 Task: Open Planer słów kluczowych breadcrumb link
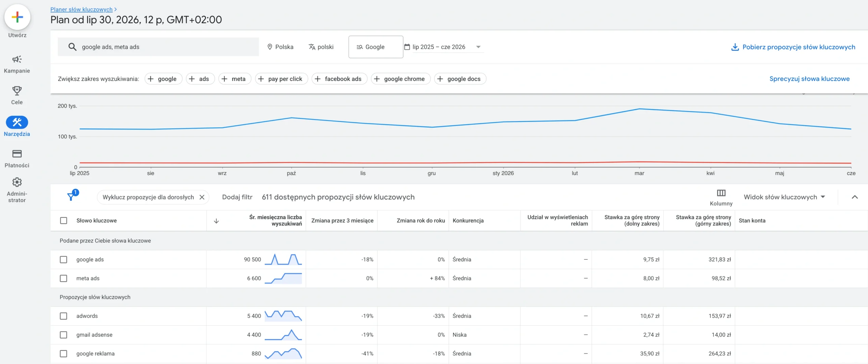81,9
